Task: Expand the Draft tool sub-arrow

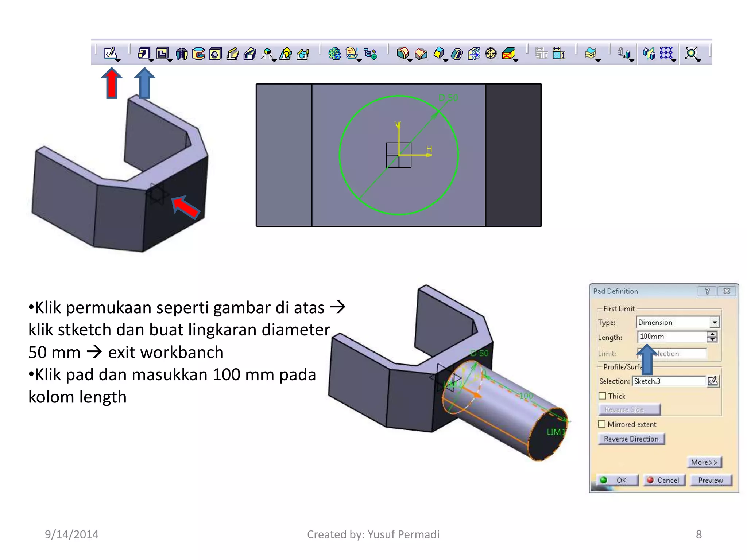Action: (446, 61)
